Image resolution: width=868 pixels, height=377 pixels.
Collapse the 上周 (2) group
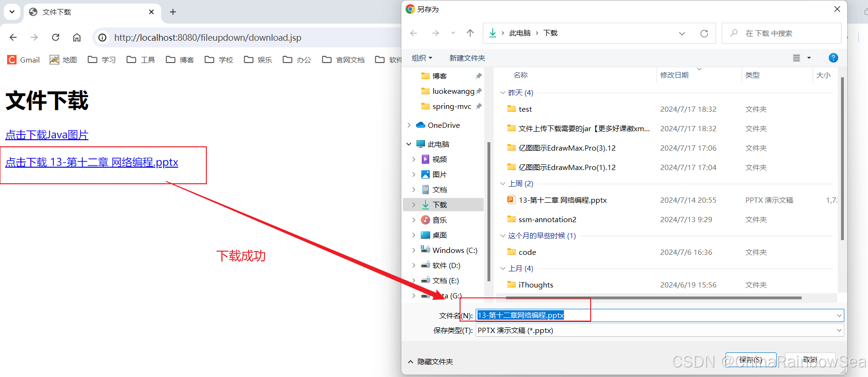click(x=503, y=184)
